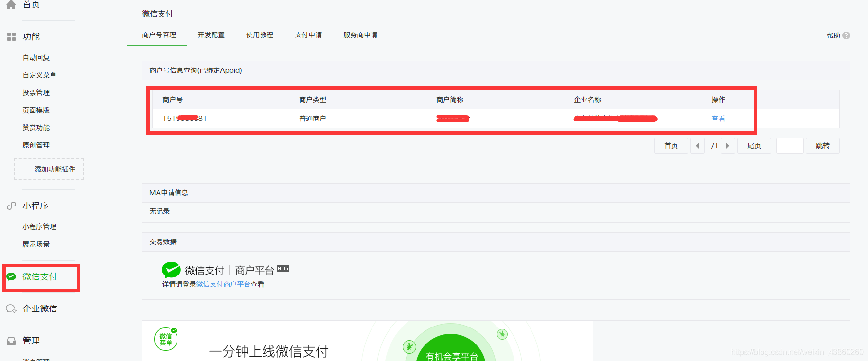868x361 pixels.
Task: Click the WeChat Pay logo in 交易数据
Action: (x=171, y=270)
